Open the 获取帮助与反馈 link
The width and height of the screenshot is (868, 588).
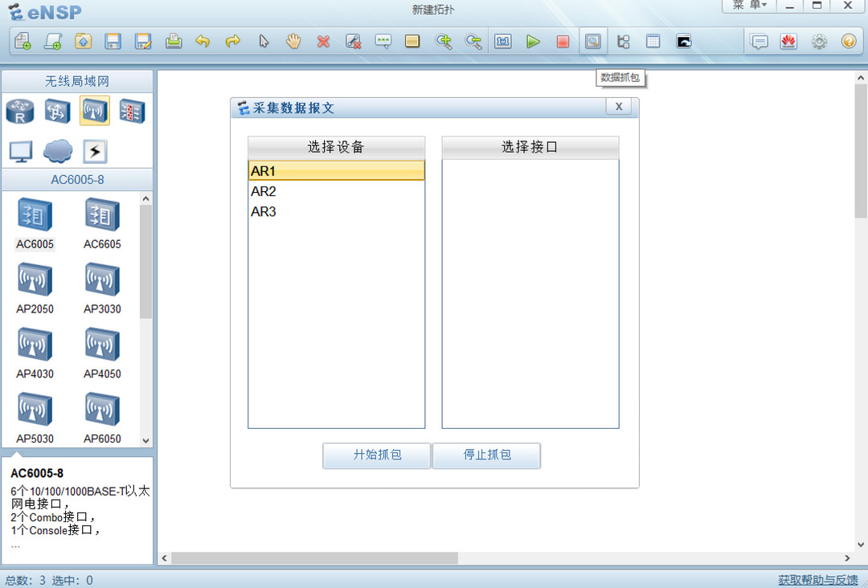coord(819,579)
